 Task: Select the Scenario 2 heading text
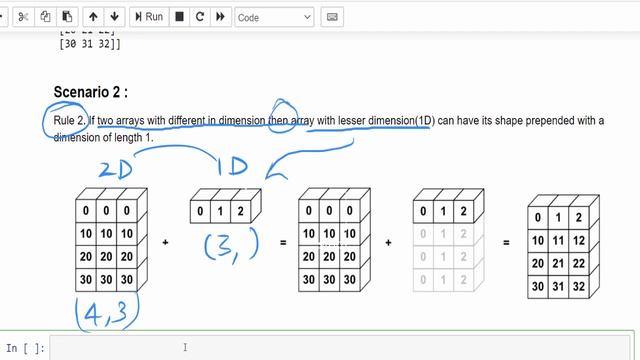pyautogui.click(x=91, y=92)
